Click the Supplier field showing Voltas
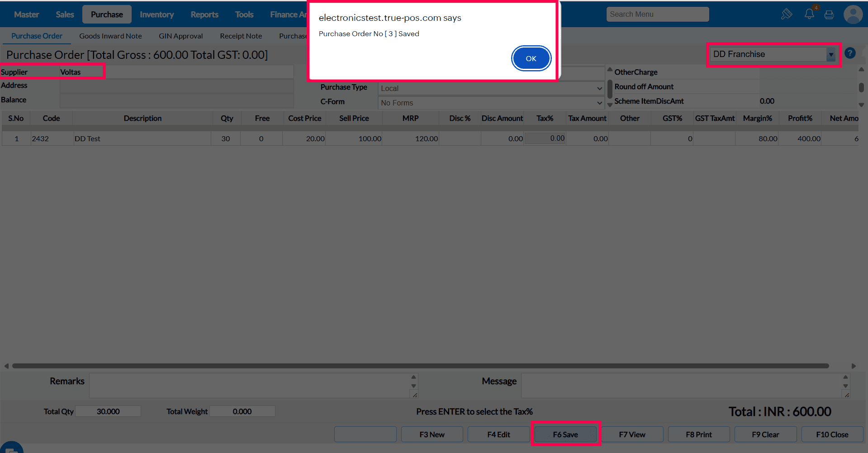Viewport: 868px width, 453px height. click(176, 72)
